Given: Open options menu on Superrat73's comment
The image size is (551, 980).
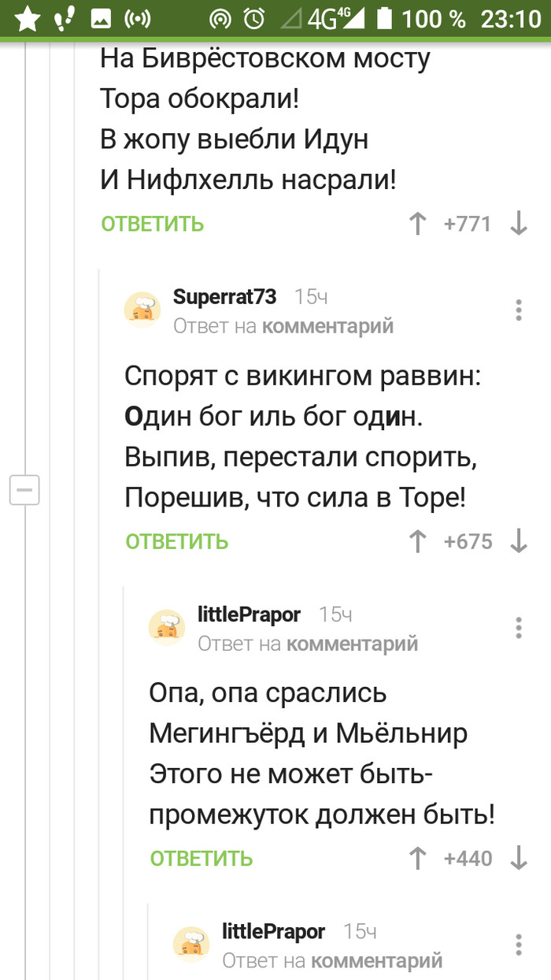Looking at the screenshot, I should (519, 310).
